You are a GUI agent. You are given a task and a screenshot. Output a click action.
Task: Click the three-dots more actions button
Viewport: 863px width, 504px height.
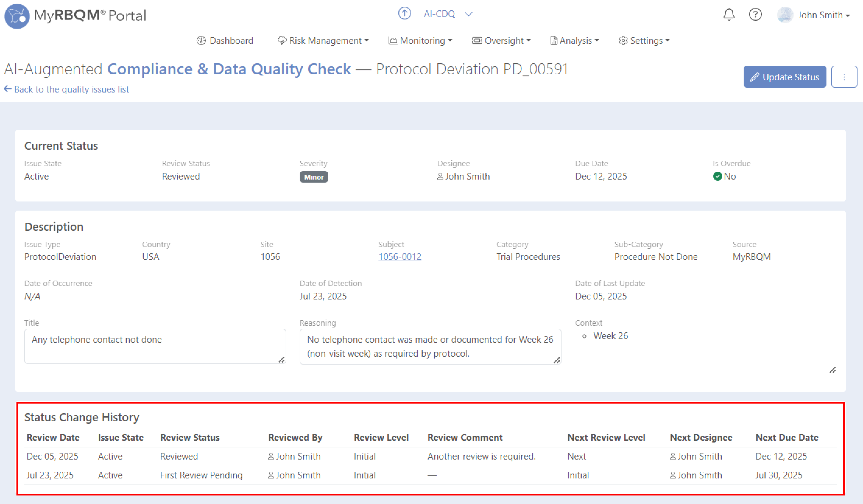tap(844, 77)
